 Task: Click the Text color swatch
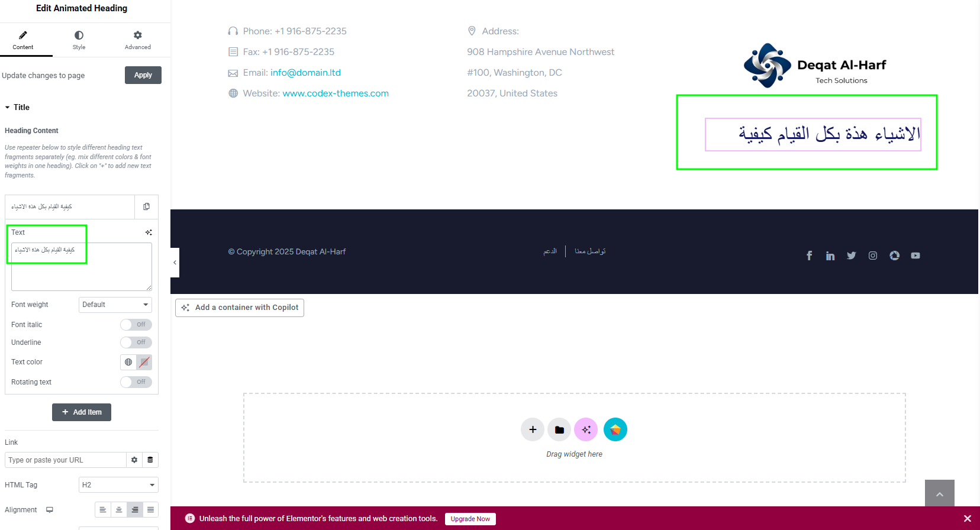click(144, 362)
